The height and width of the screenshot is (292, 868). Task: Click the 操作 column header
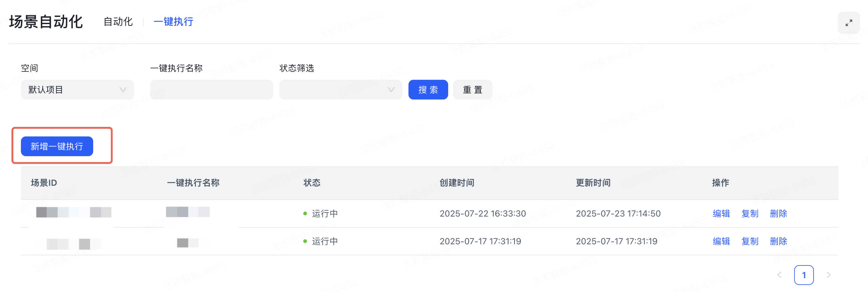(x=720, y=183)
